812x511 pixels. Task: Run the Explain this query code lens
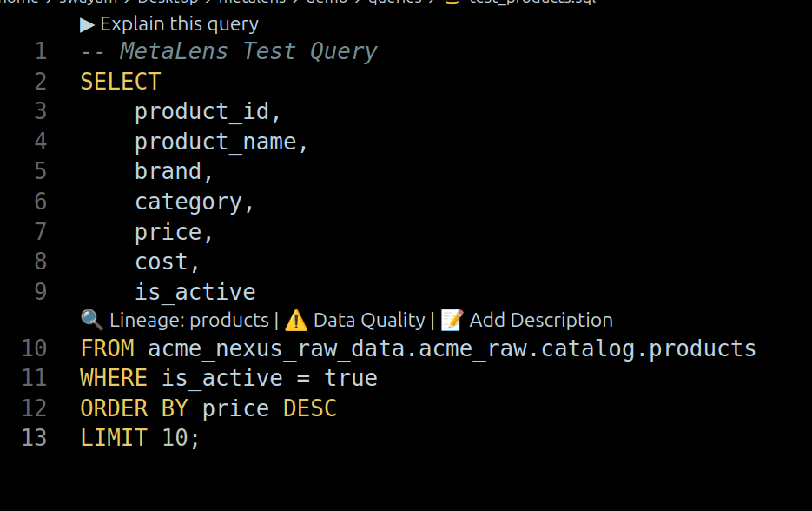point(179,24)
